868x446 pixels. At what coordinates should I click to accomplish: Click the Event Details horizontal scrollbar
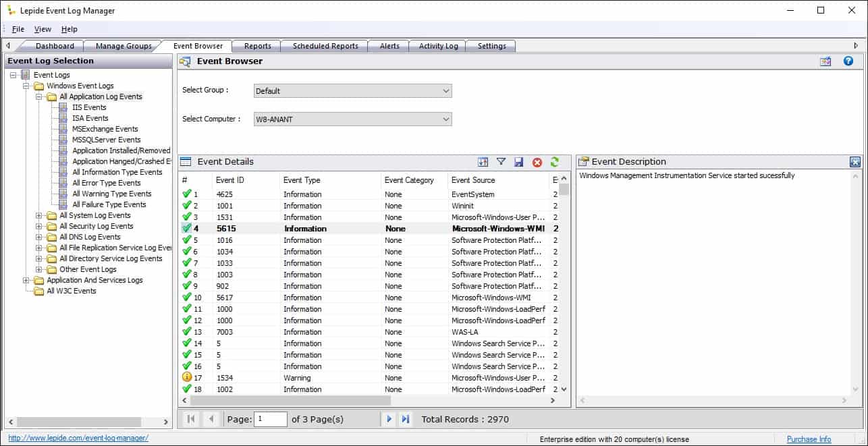(x=369, y=400)
